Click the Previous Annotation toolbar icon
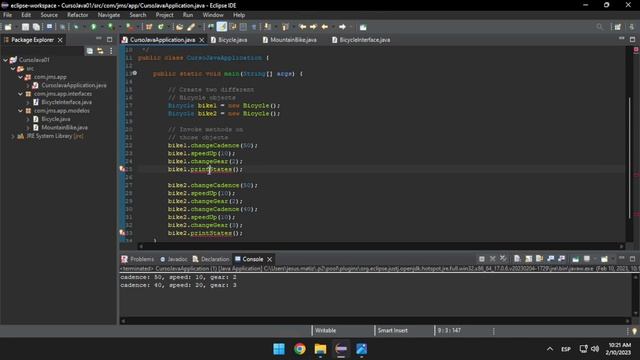Image resolution: width=640 pixels, height=360 pixels. 285,27
